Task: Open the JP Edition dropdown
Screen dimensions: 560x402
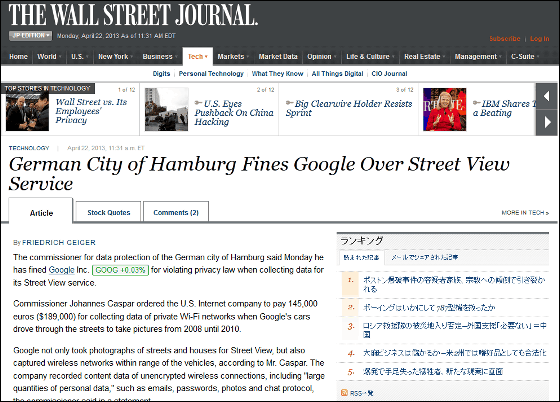Action: (30, 35)
